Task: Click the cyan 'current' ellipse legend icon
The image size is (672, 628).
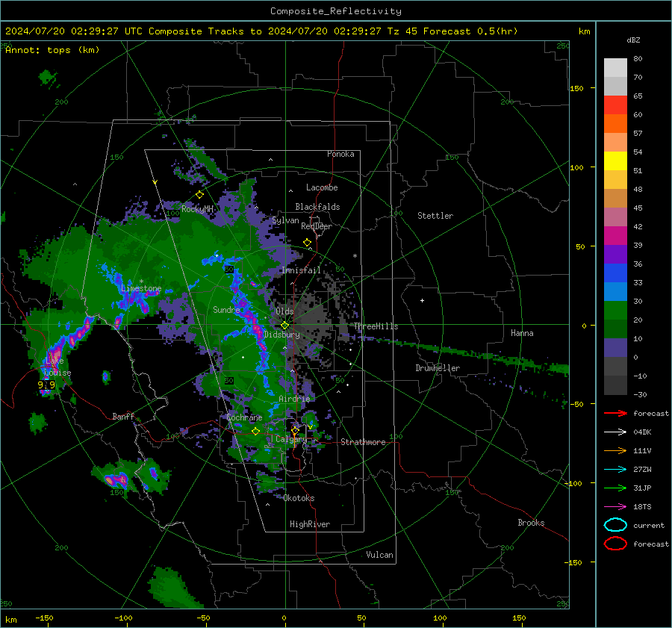Action: [615, 525]
